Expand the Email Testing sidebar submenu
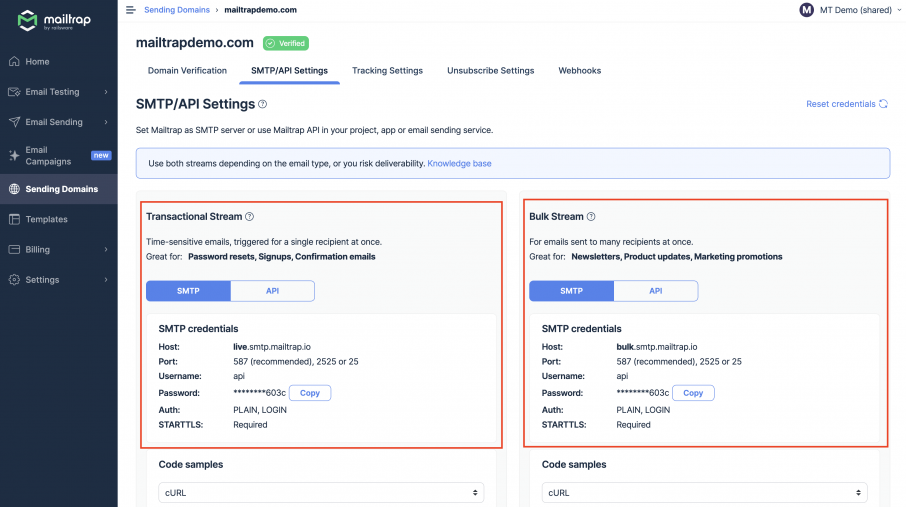 click(105, 92)
